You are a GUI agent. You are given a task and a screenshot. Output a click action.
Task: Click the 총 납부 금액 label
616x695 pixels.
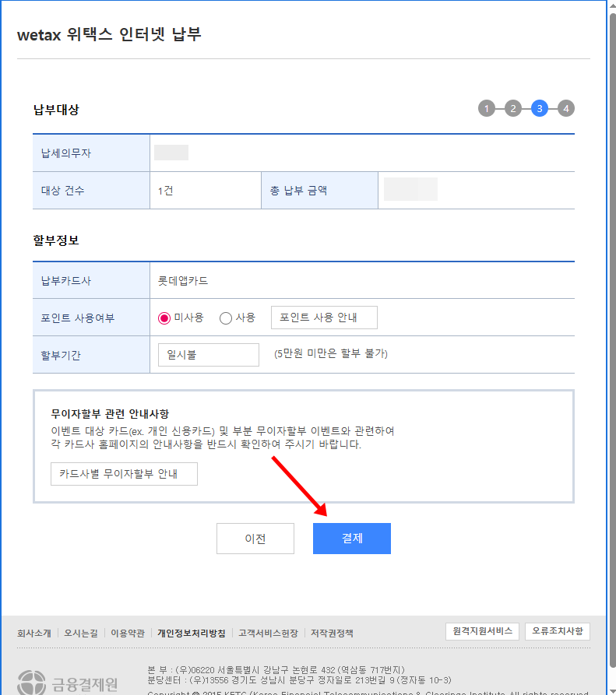pyautogui.click(x=298, y=191)
